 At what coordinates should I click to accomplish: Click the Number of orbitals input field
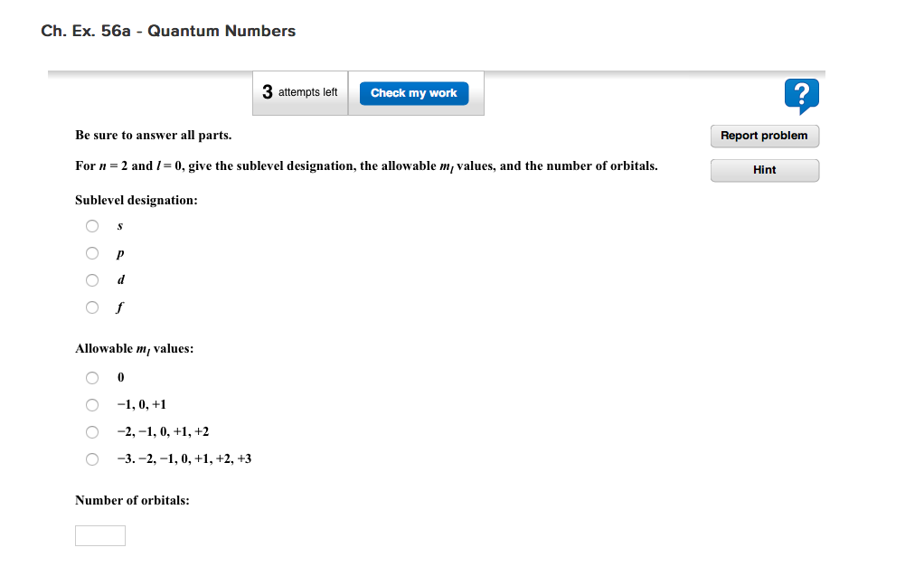99,534
